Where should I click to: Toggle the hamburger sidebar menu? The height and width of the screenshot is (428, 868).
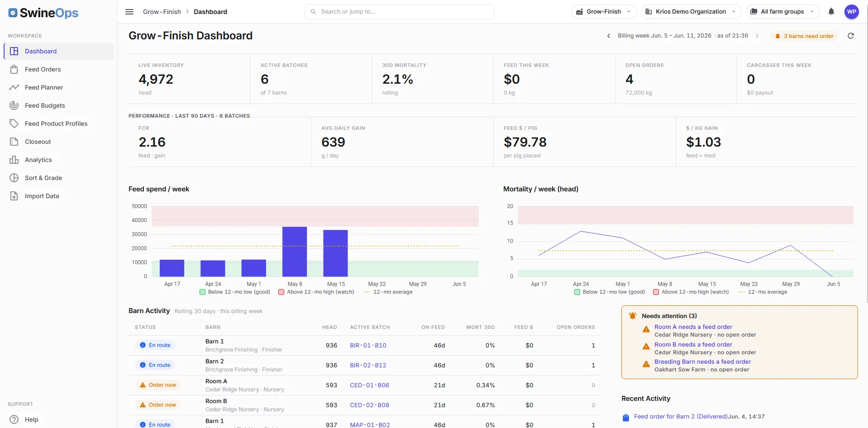tap(129, 12)
